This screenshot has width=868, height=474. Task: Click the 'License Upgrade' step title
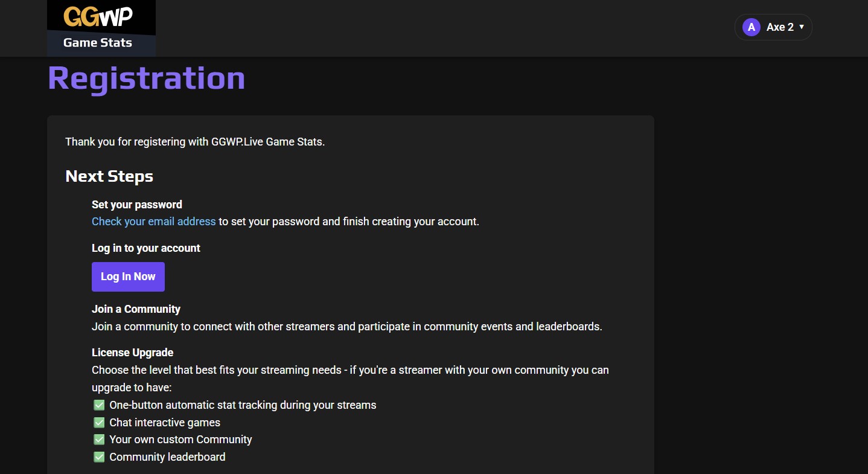pyautogui.click(x=133, y=353)
